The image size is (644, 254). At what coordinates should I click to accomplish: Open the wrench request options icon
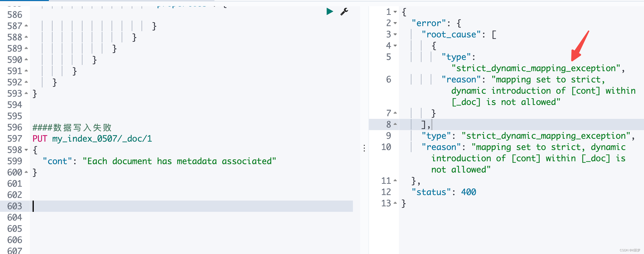coord(344,12)
